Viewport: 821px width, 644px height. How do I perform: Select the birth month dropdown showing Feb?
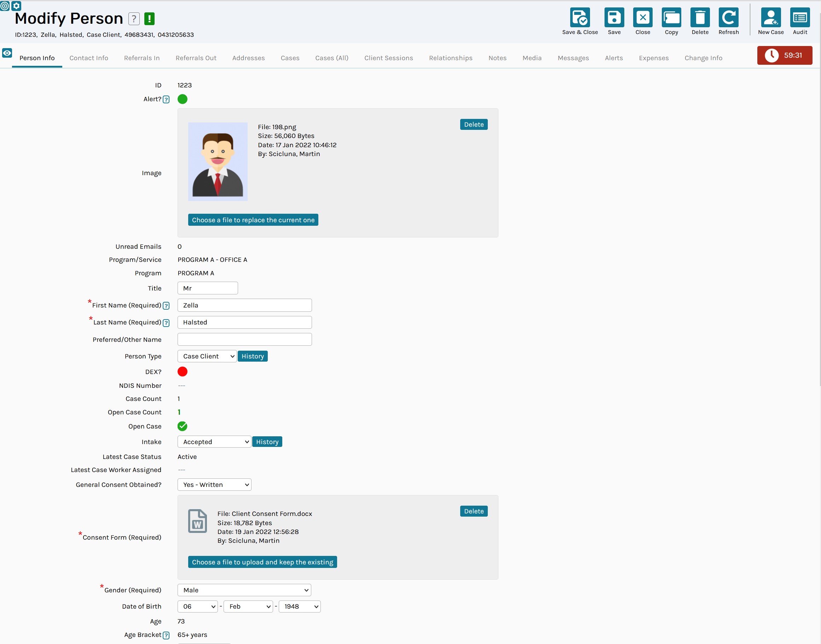[248, 606]
